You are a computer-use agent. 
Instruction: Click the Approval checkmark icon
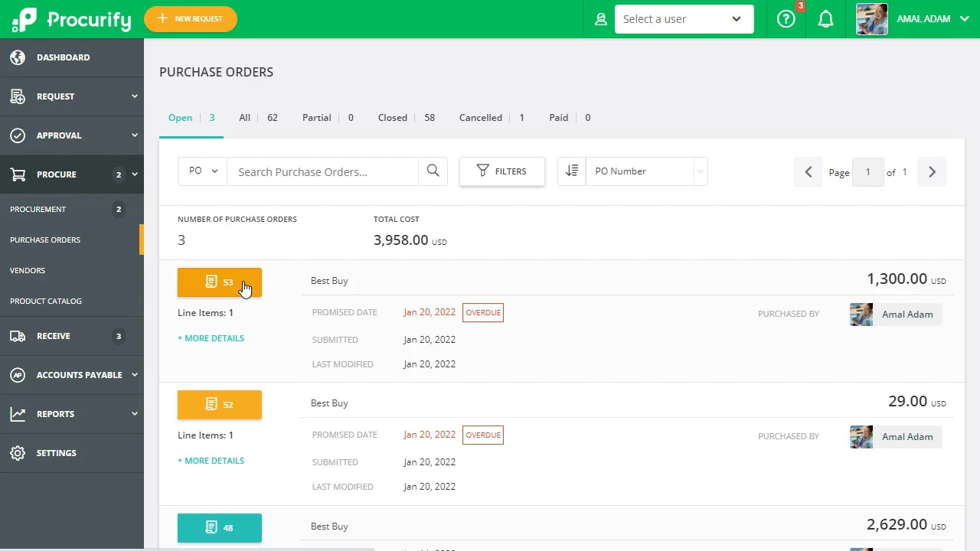18,135
